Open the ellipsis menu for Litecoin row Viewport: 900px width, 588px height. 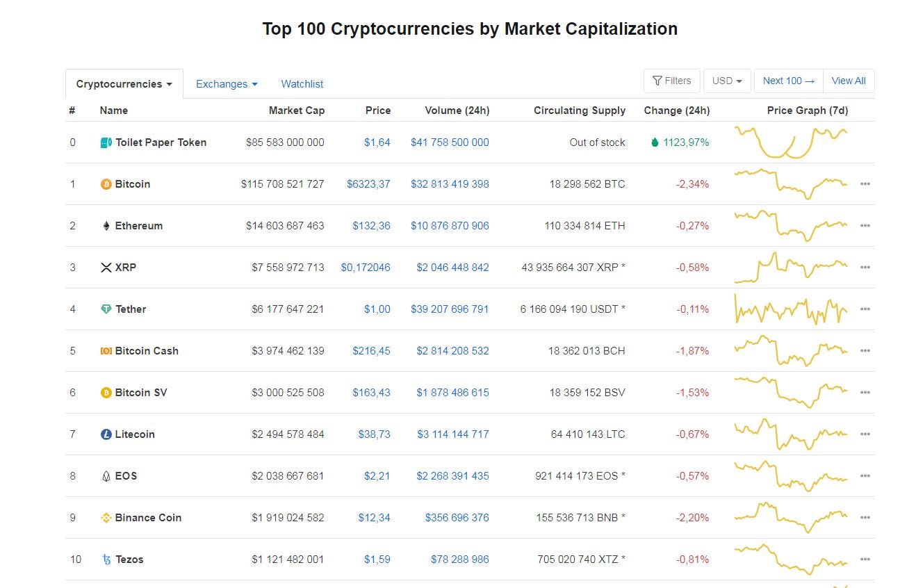click(865, 434)
